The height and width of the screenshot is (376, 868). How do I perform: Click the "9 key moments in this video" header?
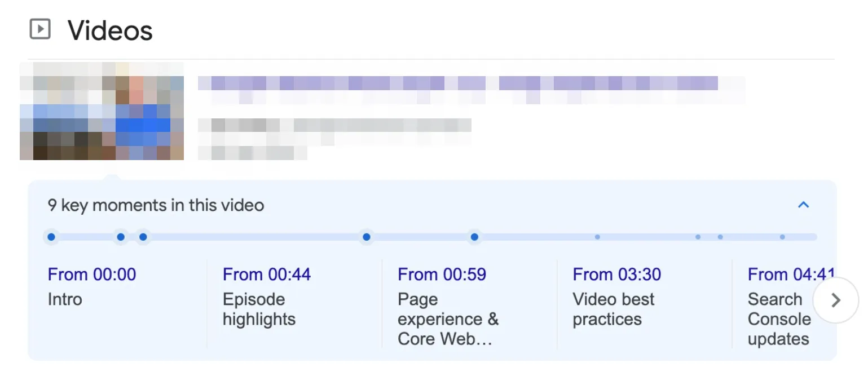[x=156, y=205]
